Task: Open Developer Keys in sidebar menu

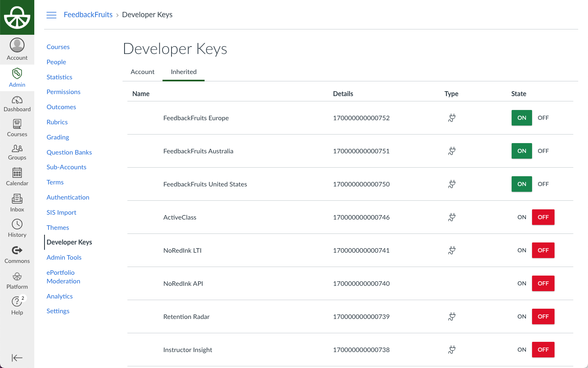Action: pos(69,242)
